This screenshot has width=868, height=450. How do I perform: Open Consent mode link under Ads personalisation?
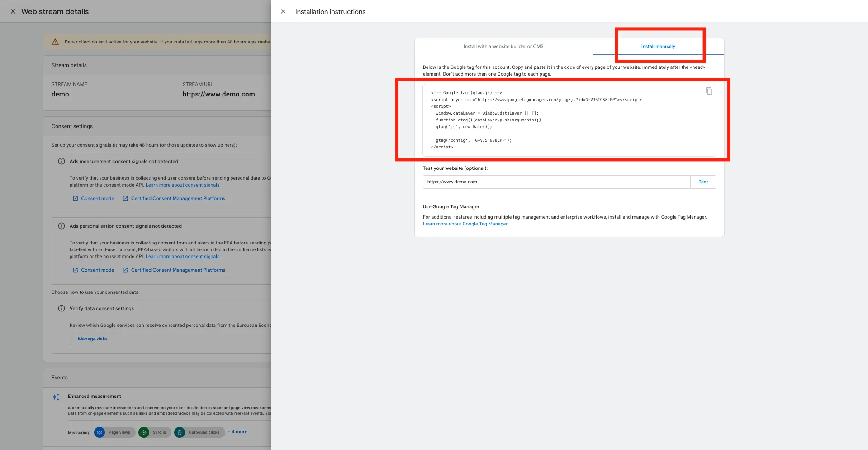(98, 270)
